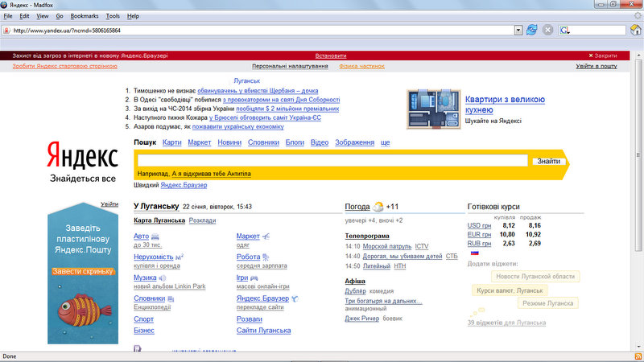The image size is (644, 362).
Task: Click the plasticine fish mail banner image
Action: 83,273
